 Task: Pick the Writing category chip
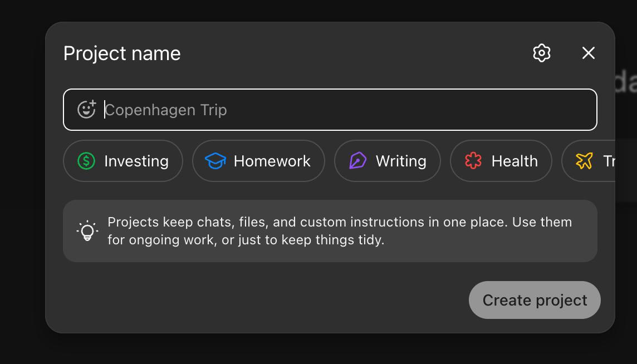[x=387, y=161]
